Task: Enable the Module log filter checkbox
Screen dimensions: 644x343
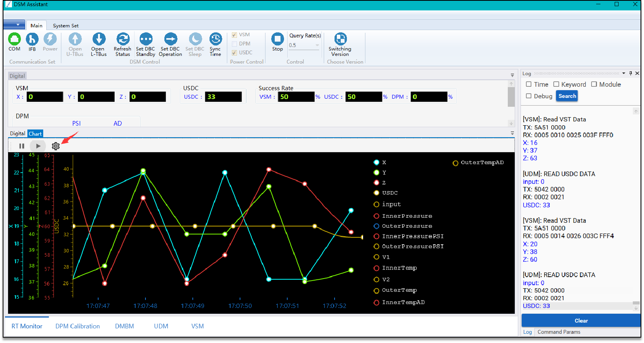Action: pyautogui.click(x=594, y=84)
